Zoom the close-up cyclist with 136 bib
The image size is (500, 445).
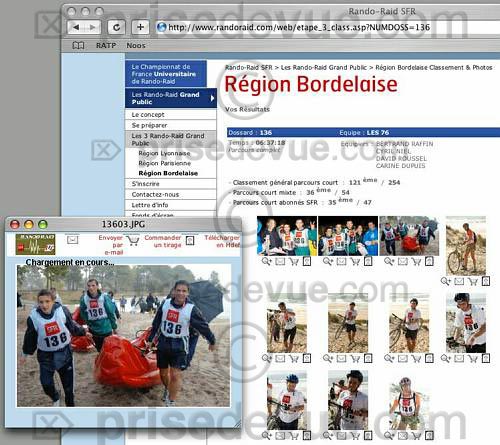tap(445, 358)
